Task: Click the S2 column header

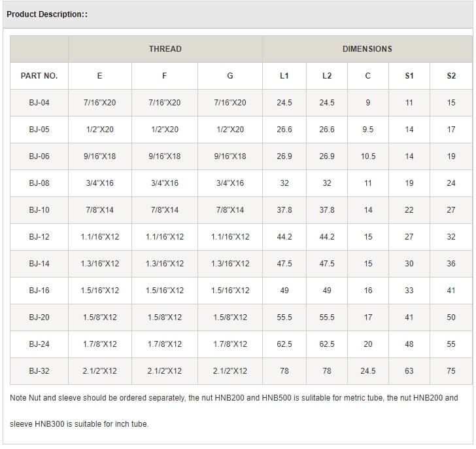Action: pyautogui.click(x=450, y=76)
